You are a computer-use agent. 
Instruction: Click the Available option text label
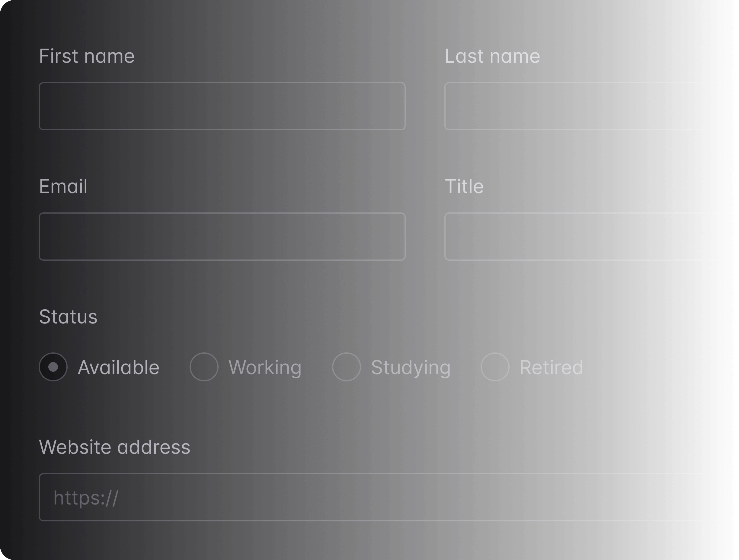coord(119,367)
